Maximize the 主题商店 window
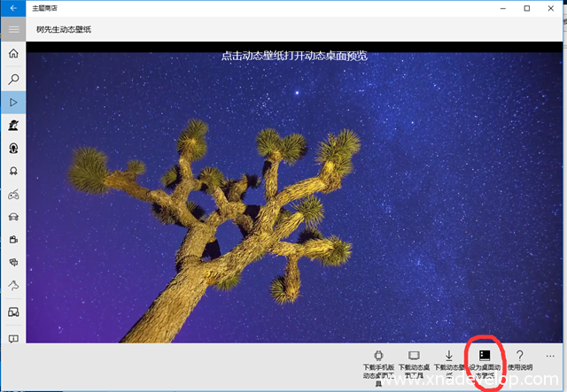 tap(527, 8)
